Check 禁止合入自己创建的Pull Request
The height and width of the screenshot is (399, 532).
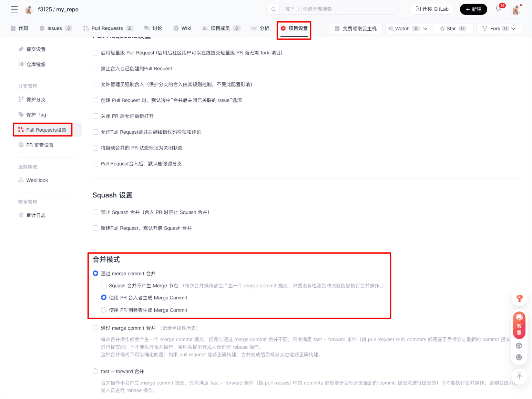click(x=95, y=69)
